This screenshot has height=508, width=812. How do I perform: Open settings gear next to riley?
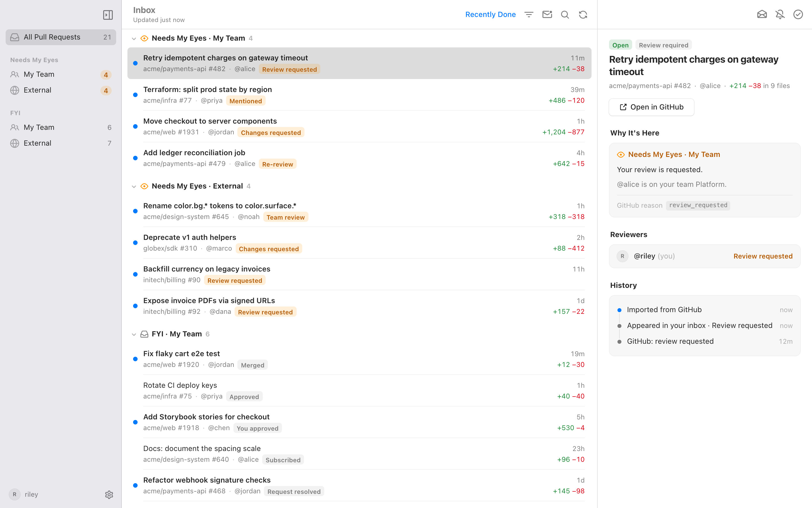(109, 494)
